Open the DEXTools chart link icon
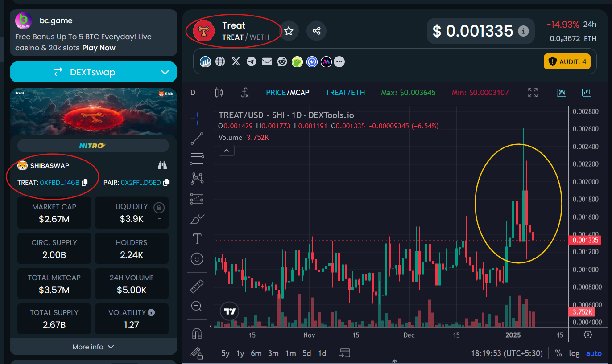612x364 pixels. point(205,61)
